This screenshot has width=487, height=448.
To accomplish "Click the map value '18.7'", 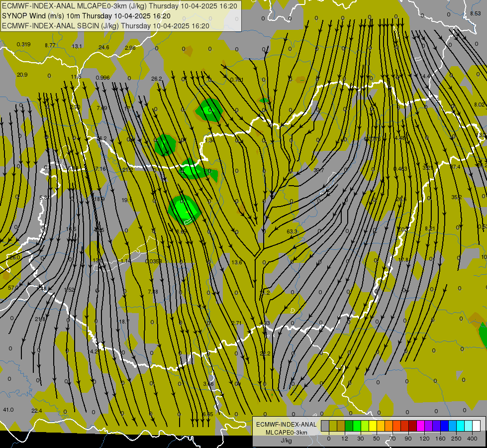I will (124, 322).
